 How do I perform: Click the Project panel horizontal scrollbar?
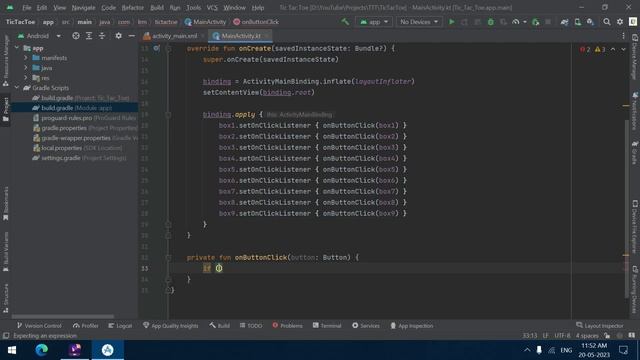62,316
